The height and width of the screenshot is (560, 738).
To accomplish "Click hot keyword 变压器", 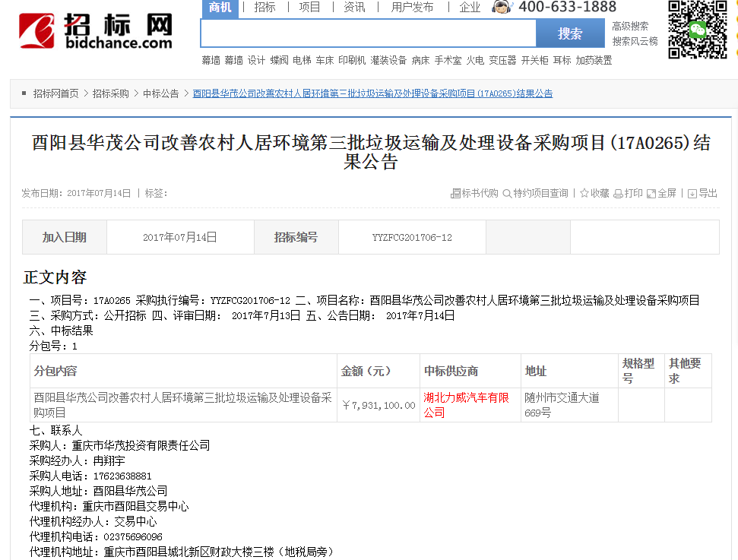I will tap(502, 60).
